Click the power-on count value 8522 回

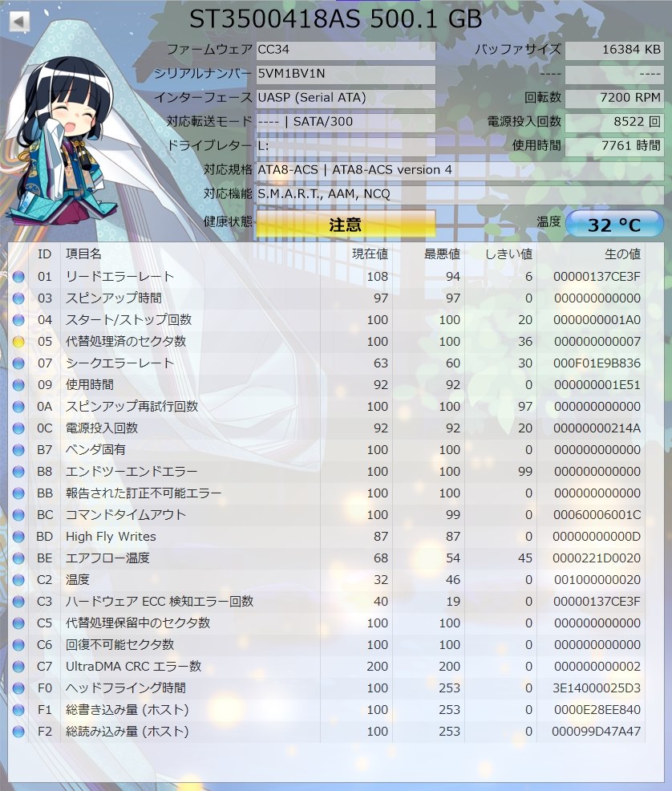(x=613, y=122)
